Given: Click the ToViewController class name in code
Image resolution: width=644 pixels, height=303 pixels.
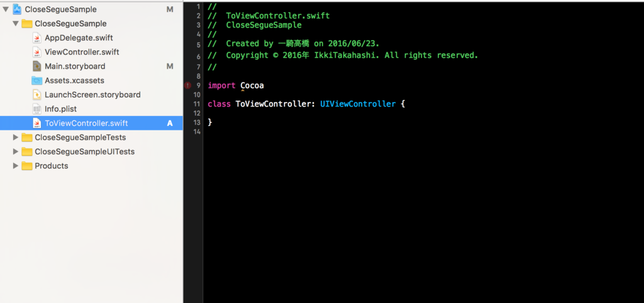Looking at the screenshot, I should (274, 104).
